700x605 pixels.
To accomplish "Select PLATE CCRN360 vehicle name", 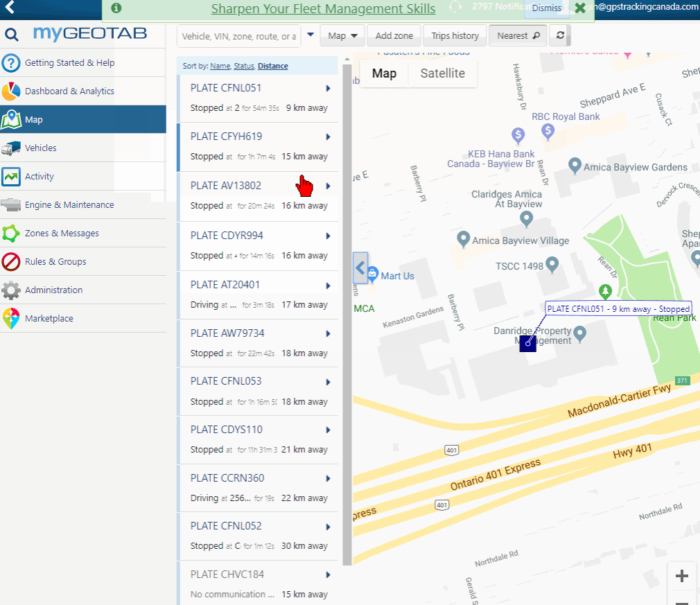I will [x=227, y=477].
